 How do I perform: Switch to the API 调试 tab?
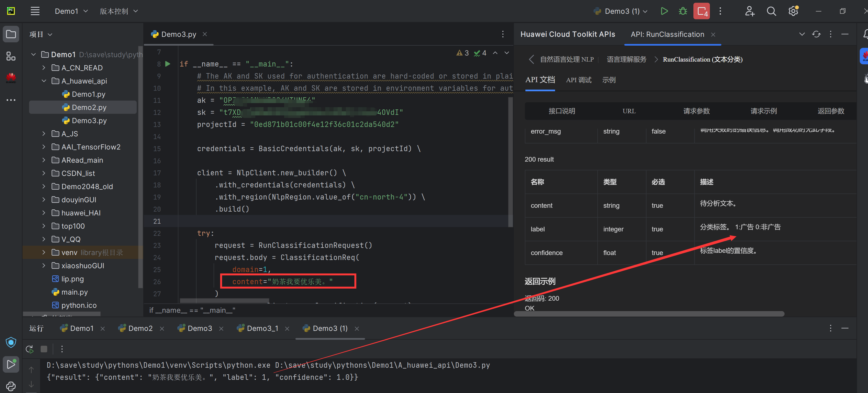click(x=579, y=80)
